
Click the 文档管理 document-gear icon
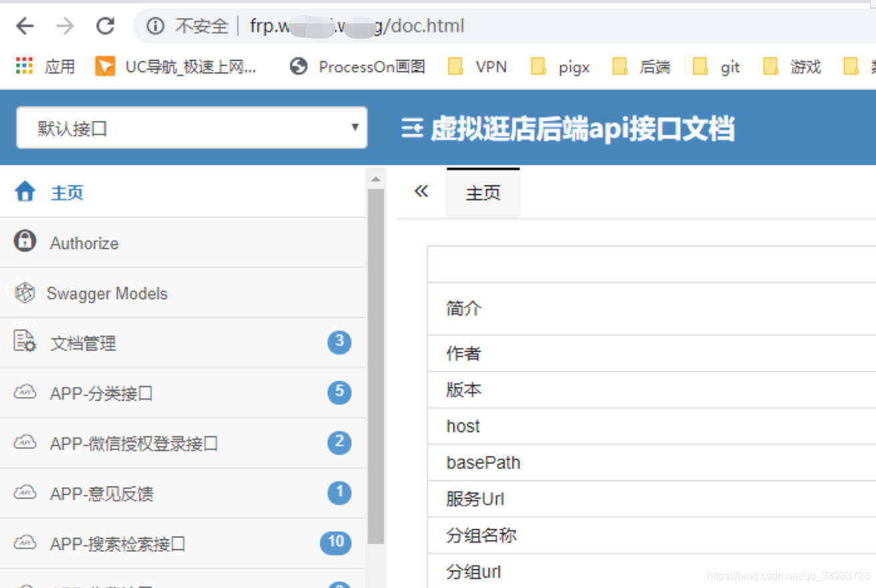pos(25,341)
